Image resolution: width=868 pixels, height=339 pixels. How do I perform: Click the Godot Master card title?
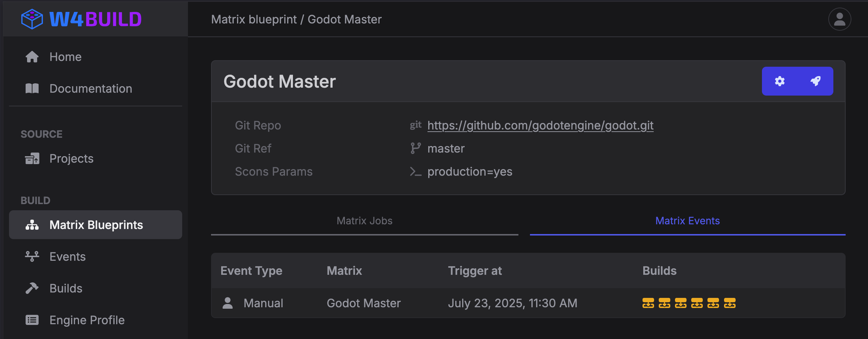(280, 81)
